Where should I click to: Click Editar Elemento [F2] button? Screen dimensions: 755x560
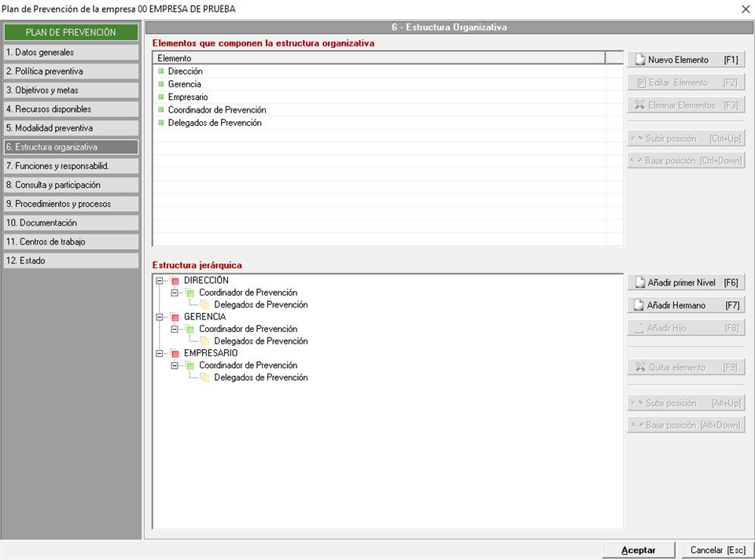(x=686, y=83)
